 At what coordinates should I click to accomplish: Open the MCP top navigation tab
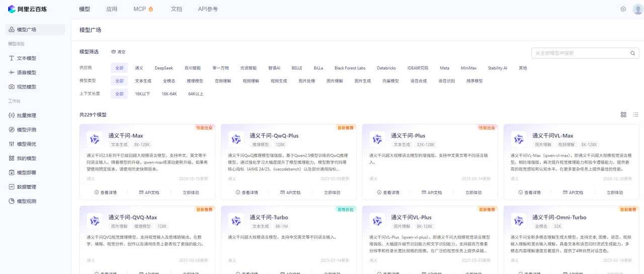[x=143, y=9]
